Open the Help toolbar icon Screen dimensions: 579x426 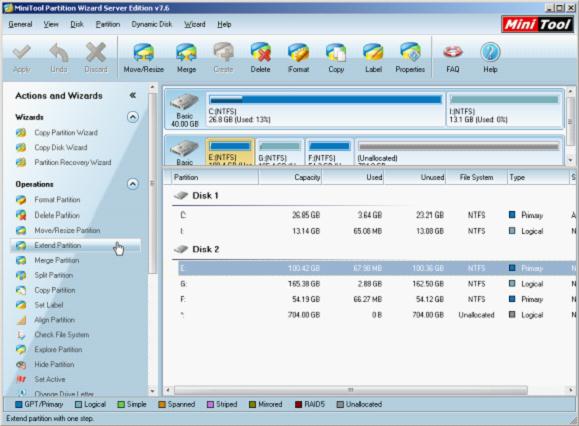click(x=490, y=58)
